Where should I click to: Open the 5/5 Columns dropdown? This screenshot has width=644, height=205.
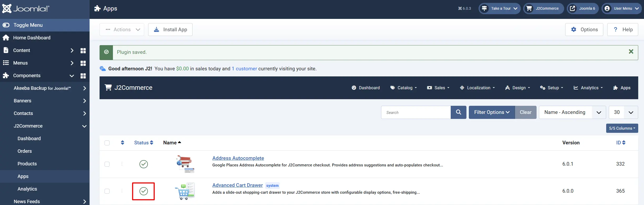coord(622,128)
